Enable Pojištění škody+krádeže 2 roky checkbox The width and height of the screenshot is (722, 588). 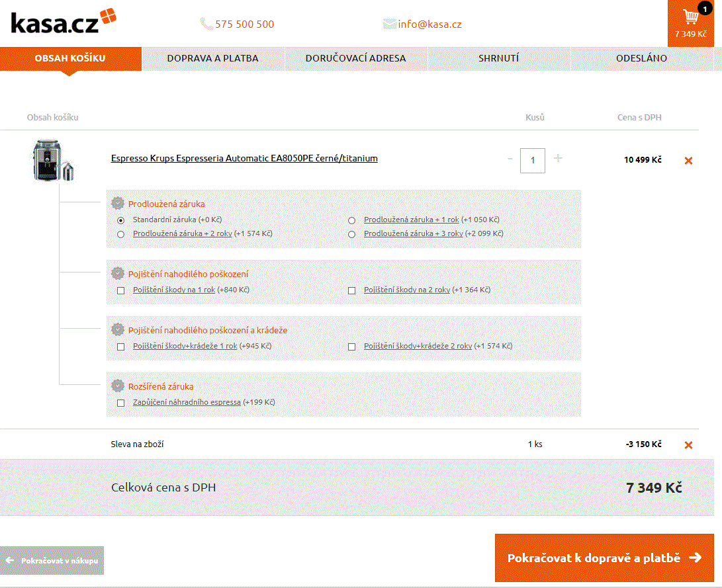pyautogui.click(x=352, y=347)
